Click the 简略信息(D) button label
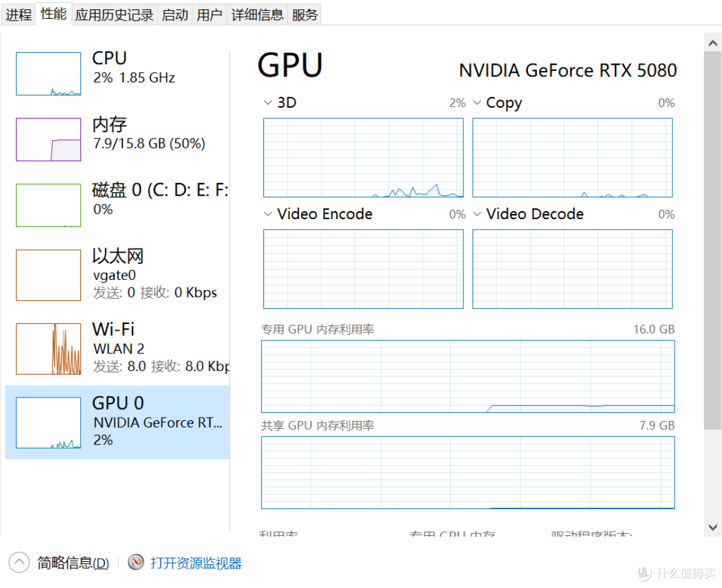 coord(74,563)
